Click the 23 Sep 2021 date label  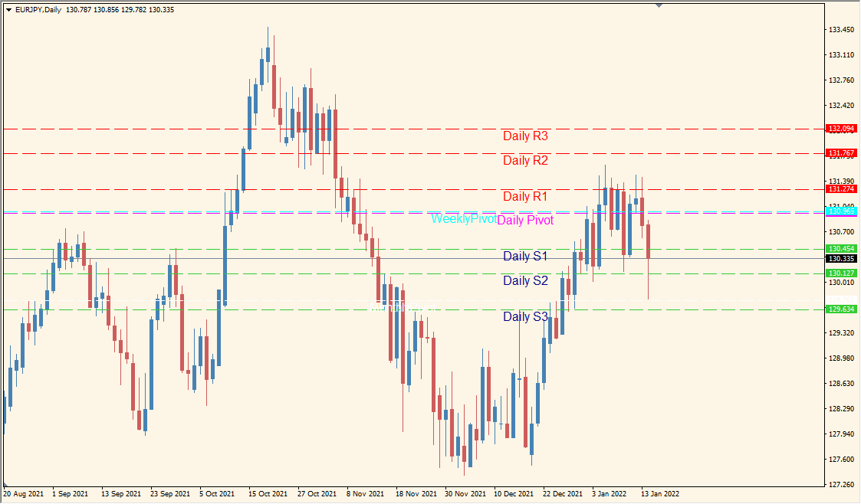point(170,493)
